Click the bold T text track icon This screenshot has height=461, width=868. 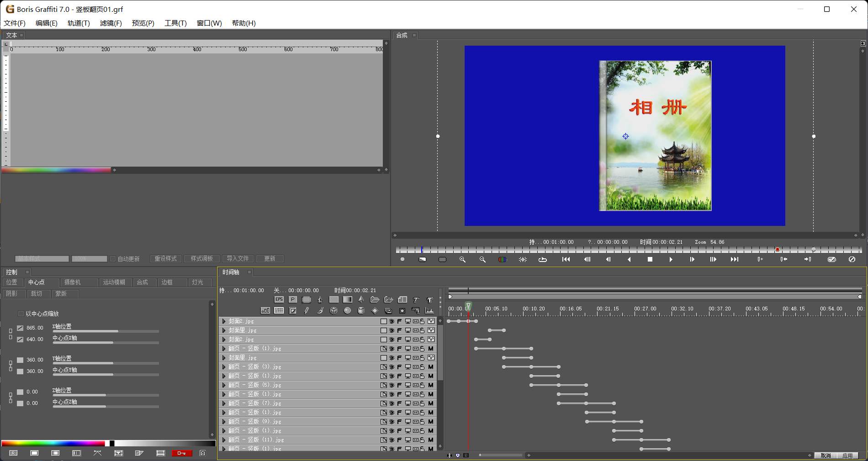coord(429,300)
